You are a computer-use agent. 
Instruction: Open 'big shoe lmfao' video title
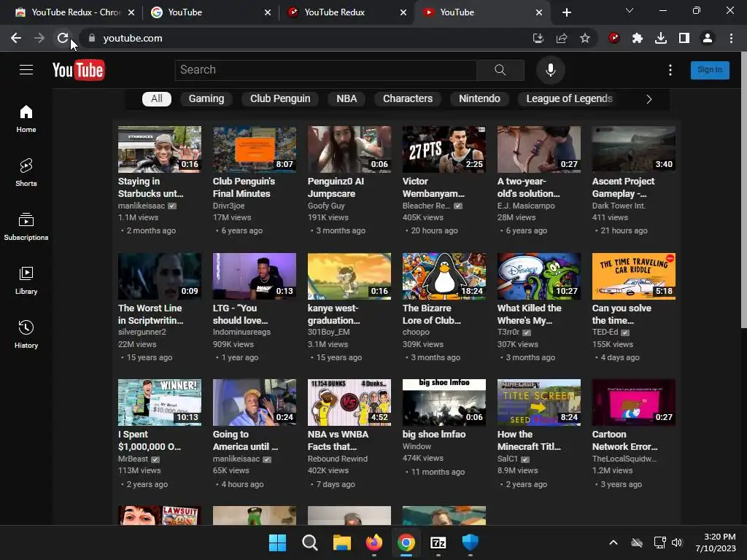(434, 434)
